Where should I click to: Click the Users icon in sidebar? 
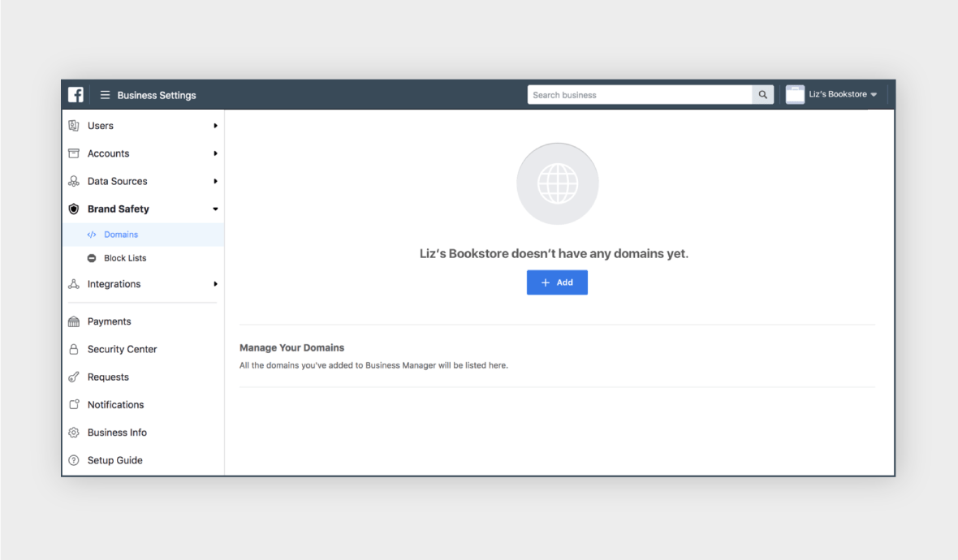[x=74, y=126]
